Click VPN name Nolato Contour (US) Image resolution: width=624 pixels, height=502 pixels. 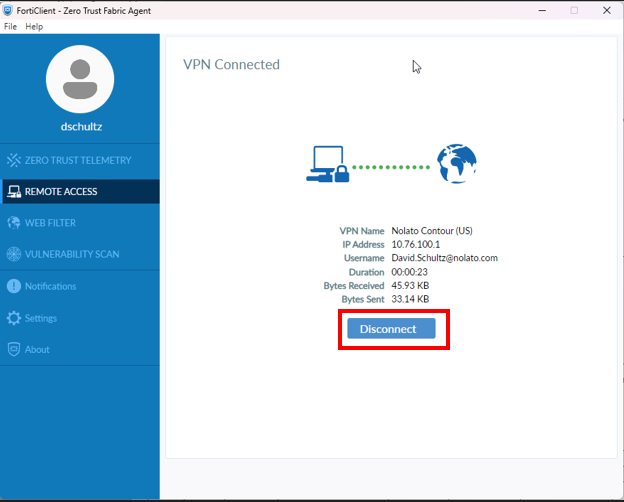coord(432,230)
